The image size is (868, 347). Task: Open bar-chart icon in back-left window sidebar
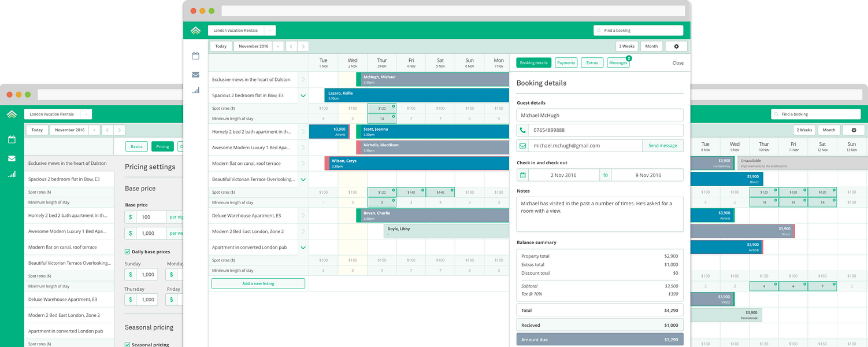coord(12,173)
